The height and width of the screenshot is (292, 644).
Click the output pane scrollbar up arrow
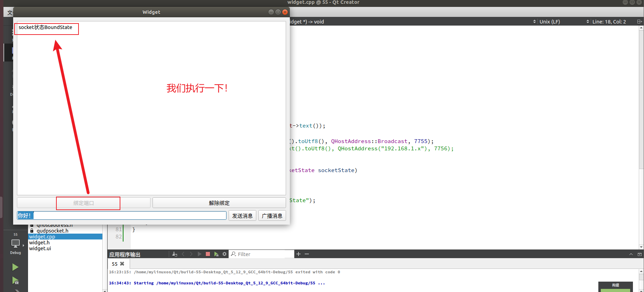[x=641, y=272]
